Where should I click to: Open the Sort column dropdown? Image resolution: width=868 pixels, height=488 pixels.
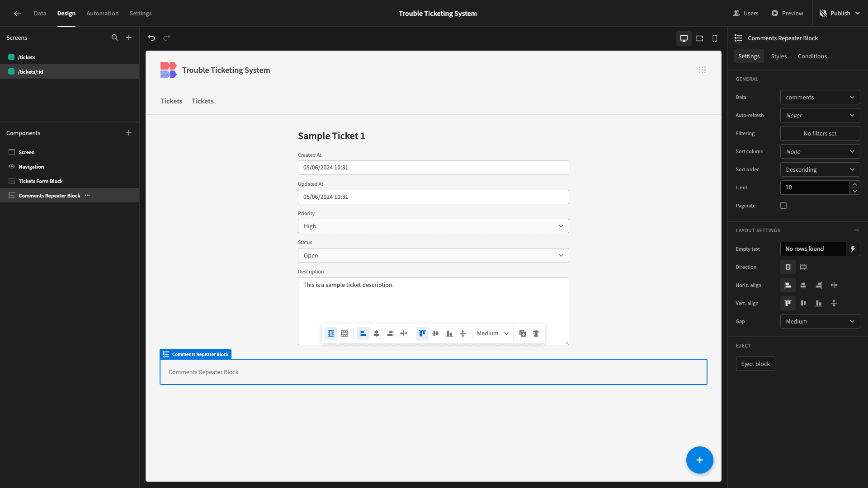(x=820, y=151)
